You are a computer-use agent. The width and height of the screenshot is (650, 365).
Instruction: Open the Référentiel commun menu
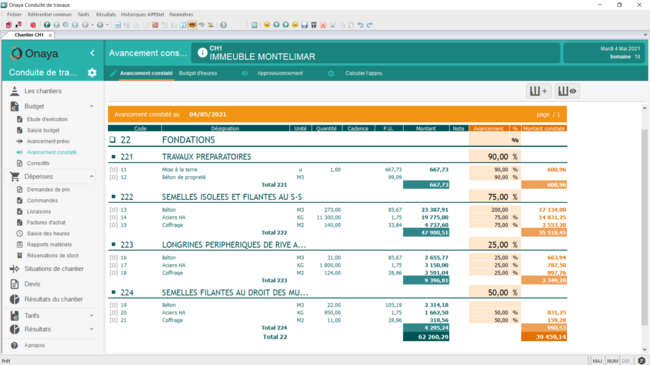tap(50, 15)
